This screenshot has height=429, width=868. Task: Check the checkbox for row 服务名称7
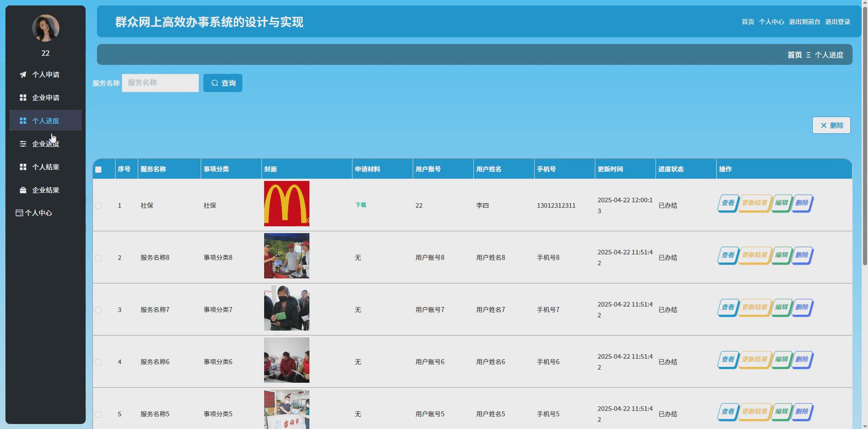pos(98,310)
